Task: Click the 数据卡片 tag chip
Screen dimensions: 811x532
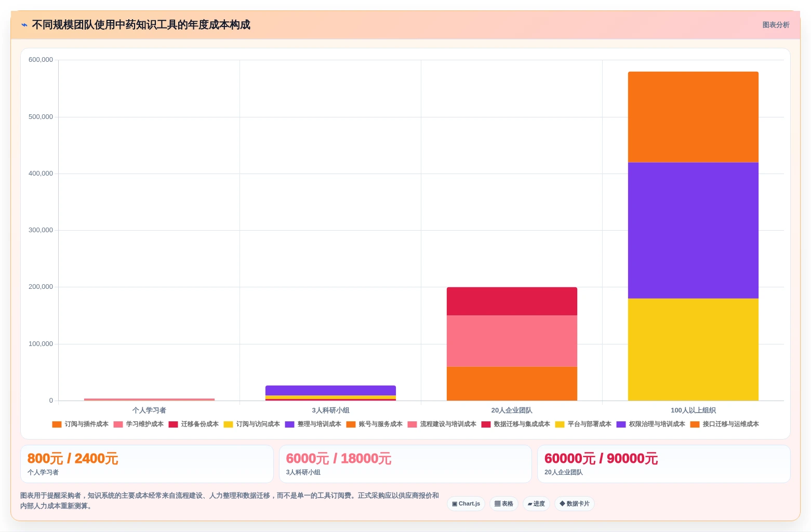Action: pos(575,504)
